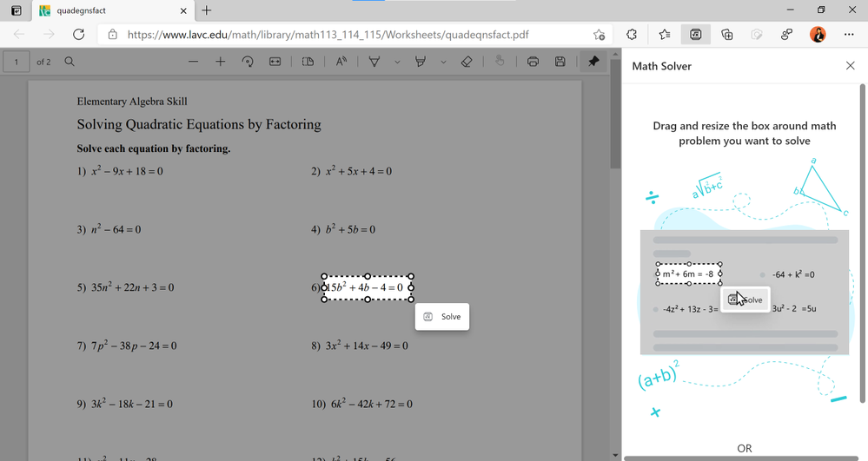This screenshot has width=868, height=461.
Task: Click the 'of 2' page count label
Action: 43,62
